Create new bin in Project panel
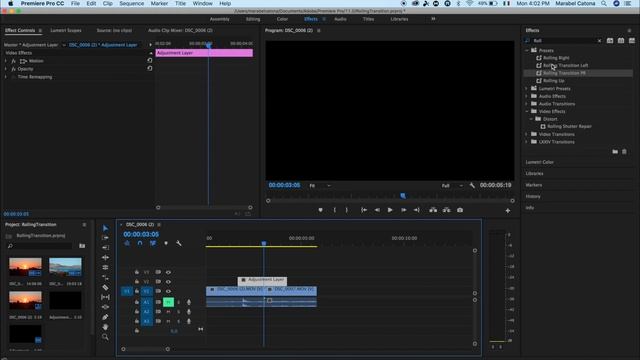 tap(82, 246)
